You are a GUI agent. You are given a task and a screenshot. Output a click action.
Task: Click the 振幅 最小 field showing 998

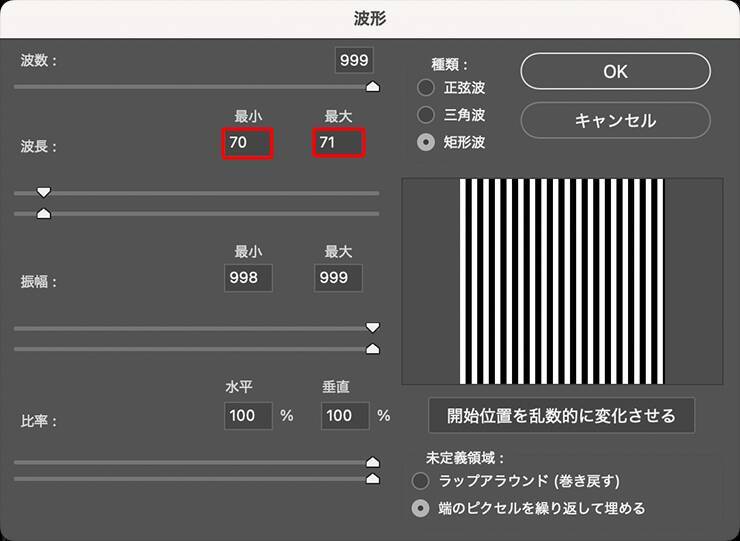tap(248, 279)
